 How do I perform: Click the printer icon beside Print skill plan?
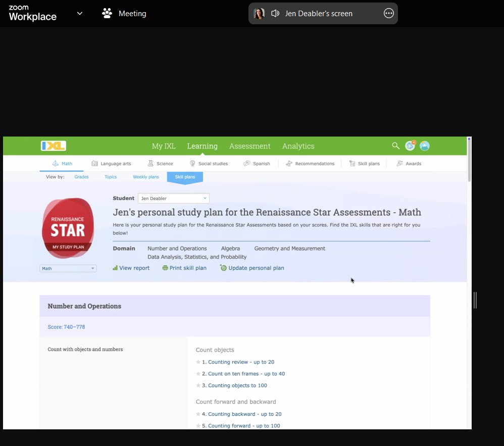click(x=165, y=268)
